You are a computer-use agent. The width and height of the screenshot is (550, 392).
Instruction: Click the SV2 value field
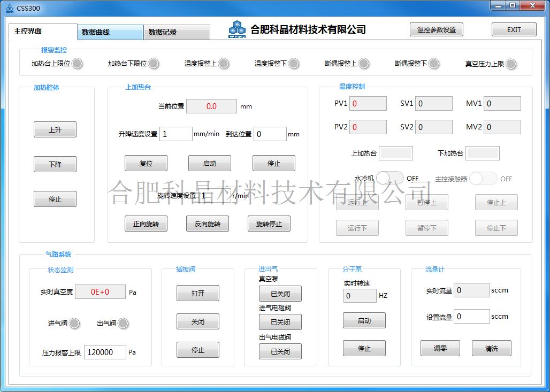coord(434,127)
